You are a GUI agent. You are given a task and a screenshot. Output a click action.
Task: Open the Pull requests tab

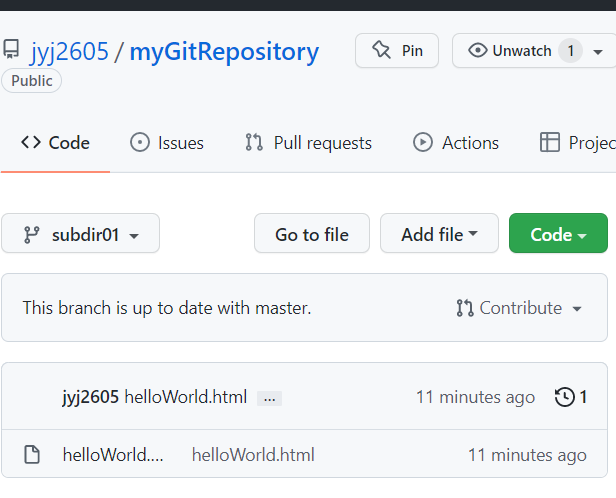click(308, 143)
